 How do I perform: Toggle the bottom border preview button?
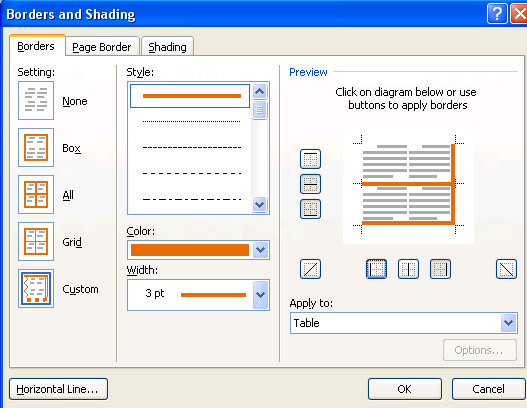coord(310,209)
